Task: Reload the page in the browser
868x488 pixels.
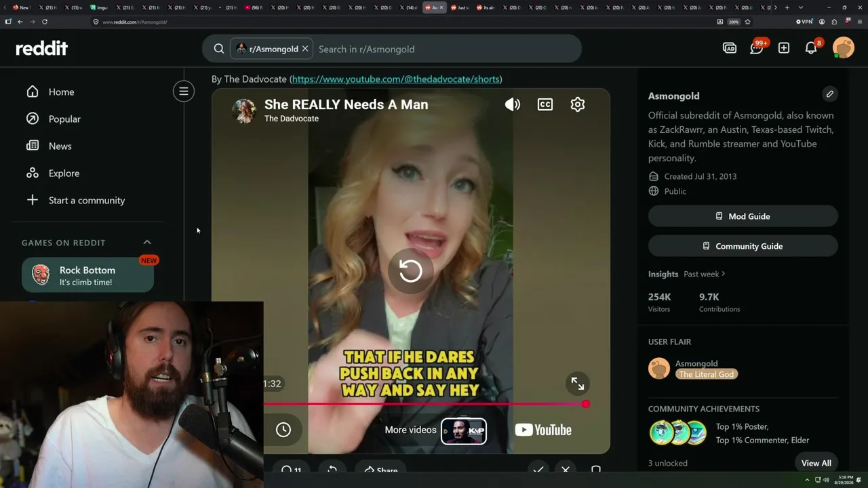Action: click(x=45, y=22)
